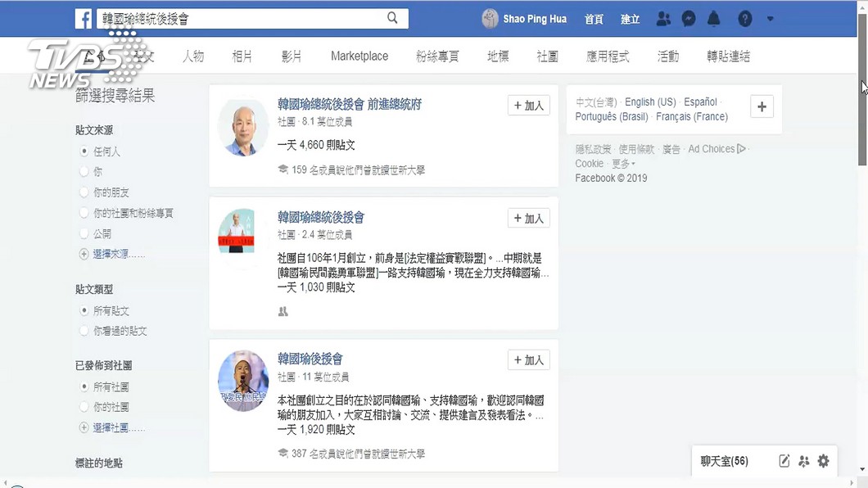The height and width of the screenshot is (488, 868).
Task: Switch to the 粉絲專頁 tab
Action: 437,56
